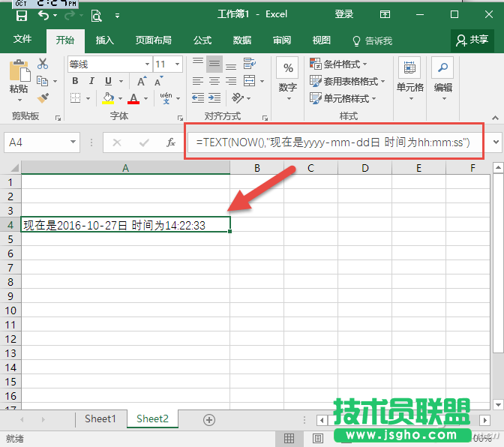The height and width of the screenshot is (447, 504).
Task: Click the 共享 share button
Action: (x=472, y=40)
